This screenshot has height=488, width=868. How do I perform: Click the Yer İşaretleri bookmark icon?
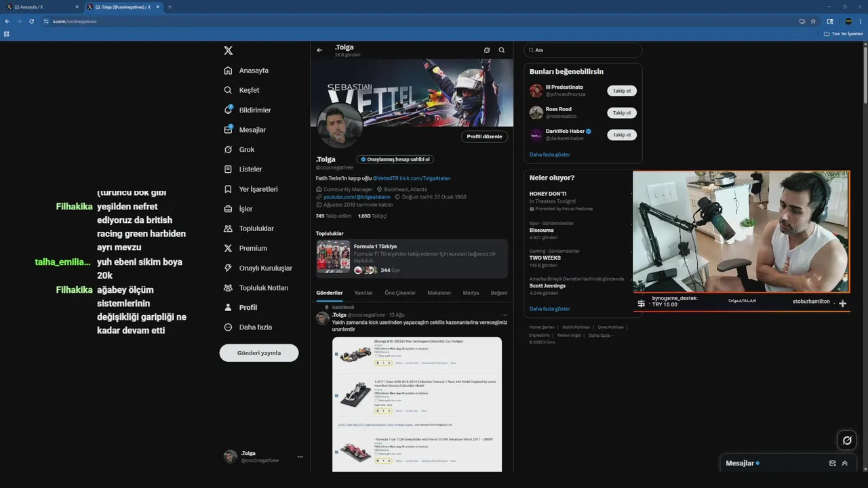click(229, 189)
